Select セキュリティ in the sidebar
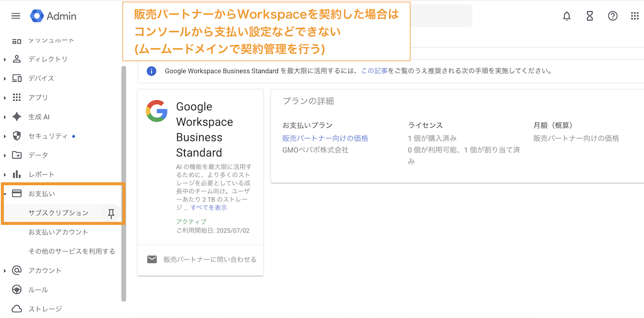 click(x=48, y=136)
